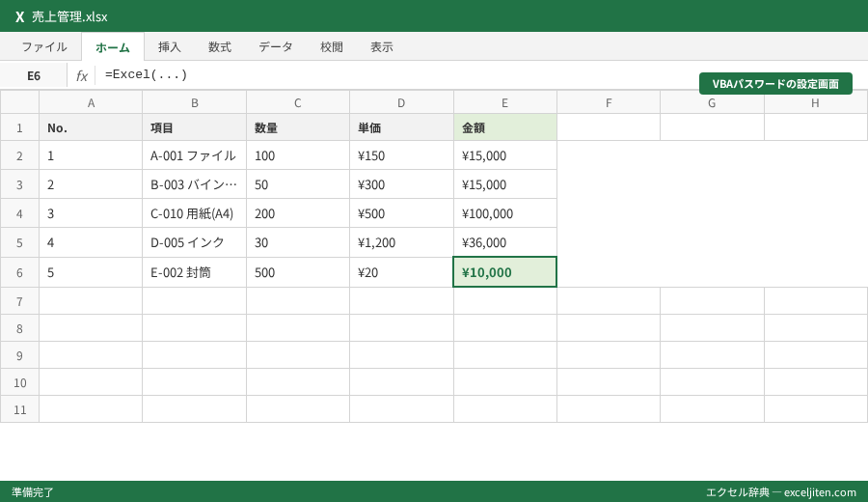This screenshot has height=502, width=868.
Task: Click the VBAパスワードの設定画面 button
Action: (775, 84)
